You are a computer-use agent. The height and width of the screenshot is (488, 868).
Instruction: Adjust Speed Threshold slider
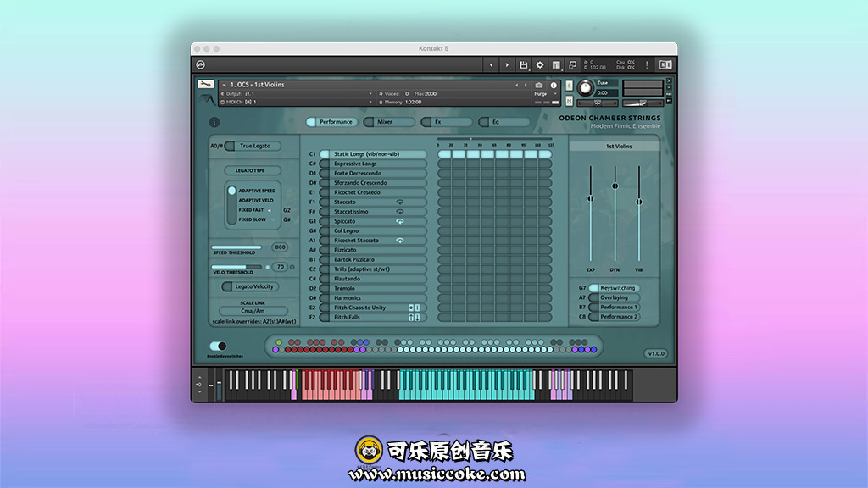(236, 247)
